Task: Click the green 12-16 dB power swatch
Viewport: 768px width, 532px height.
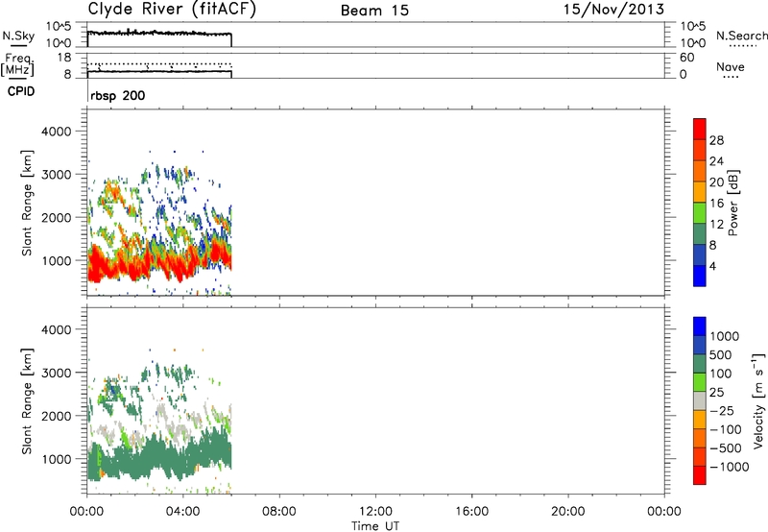Action: (x=700, y=213)
